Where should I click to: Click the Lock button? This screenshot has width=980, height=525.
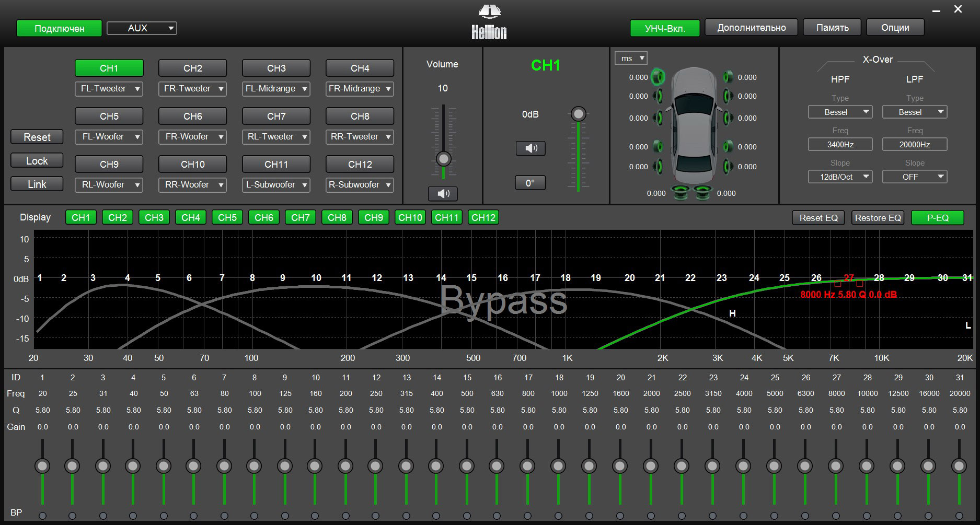37,160
